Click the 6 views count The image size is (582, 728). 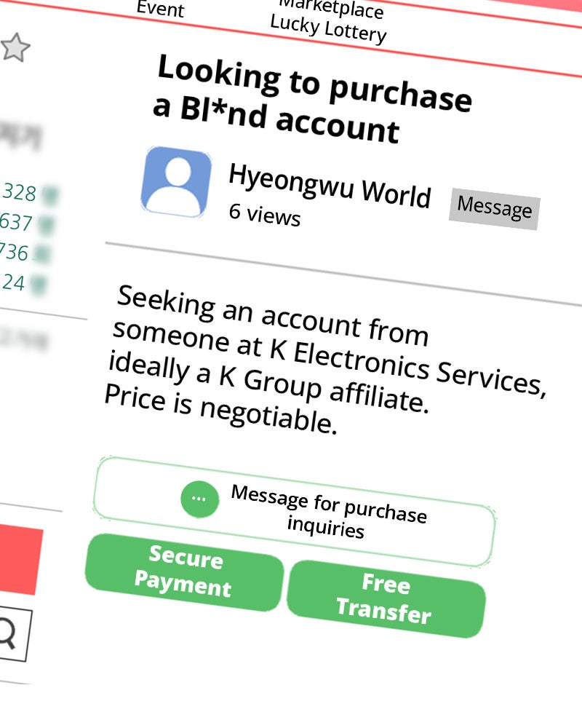click(265, 215)
